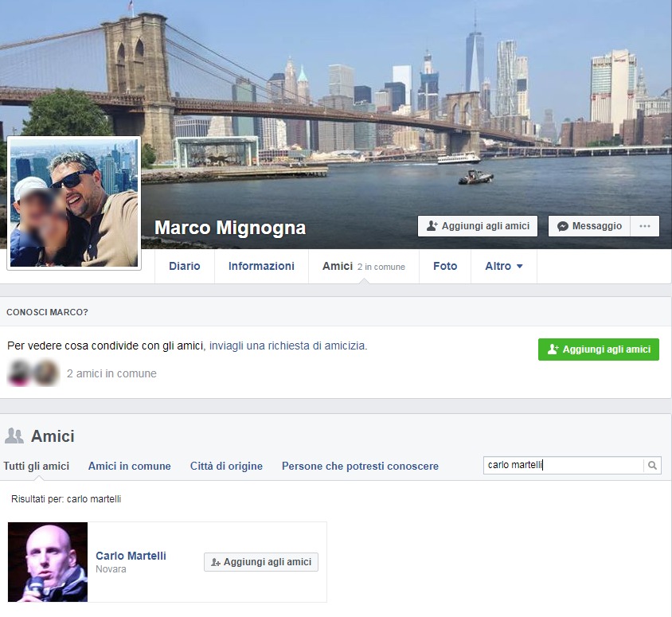The width and height of the screenshot is (672, 617).
Task: Click the 2 amici in comune link
Action: (x=111, y=373)
